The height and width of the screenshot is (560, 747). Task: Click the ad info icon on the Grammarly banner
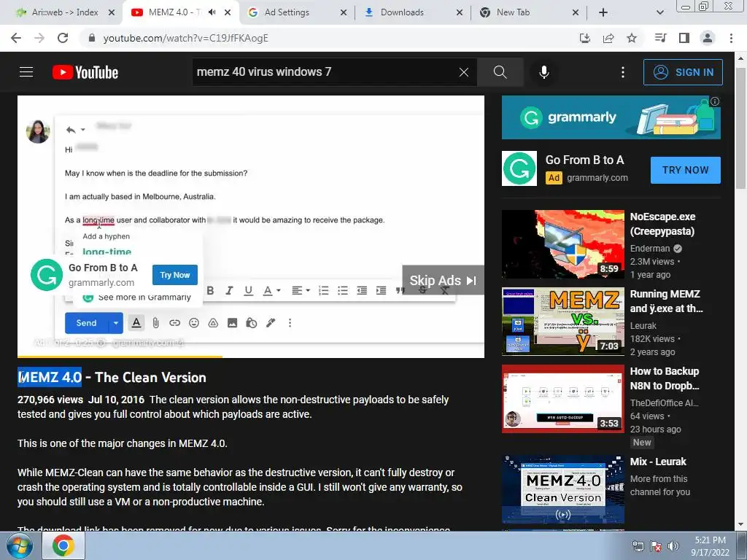[x=715, y=101]
